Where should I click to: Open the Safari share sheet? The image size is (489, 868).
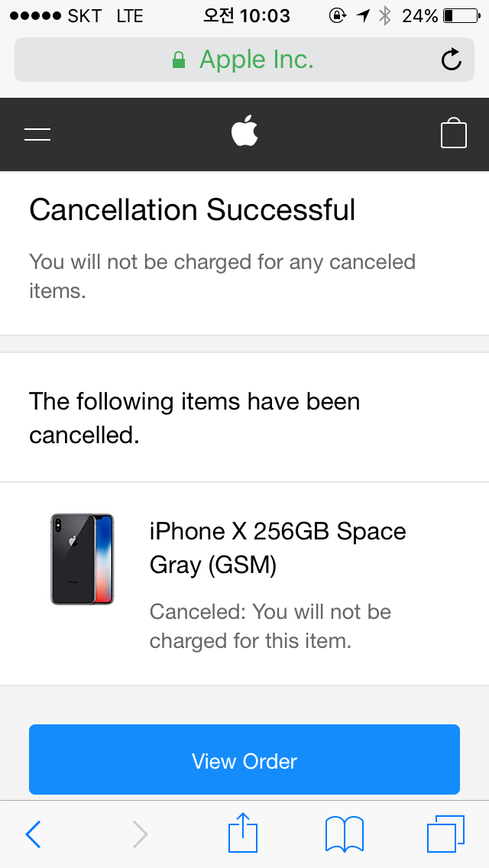point(244,833)
